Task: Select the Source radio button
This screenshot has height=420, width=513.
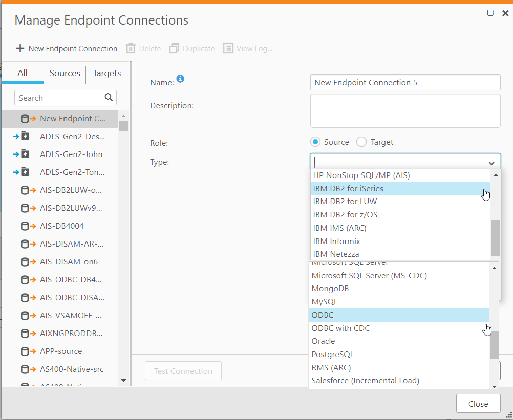Action: click(315, 142)
